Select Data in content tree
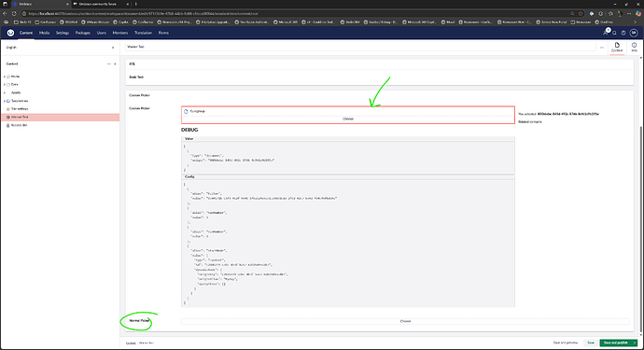Screen dimensions: 644x350 [14, 85]
